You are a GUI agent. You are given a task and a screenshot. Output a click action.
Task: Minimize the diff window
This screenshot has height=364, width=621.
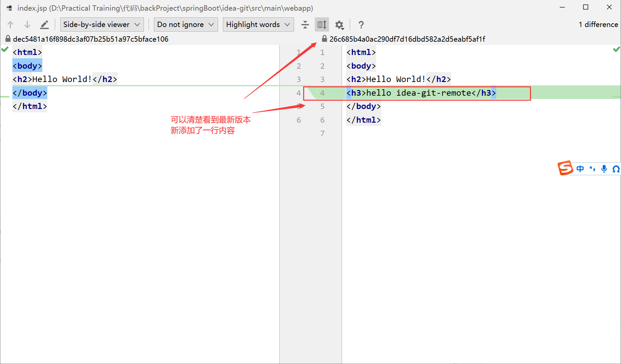pyautogui.click(x=562, y=7)
